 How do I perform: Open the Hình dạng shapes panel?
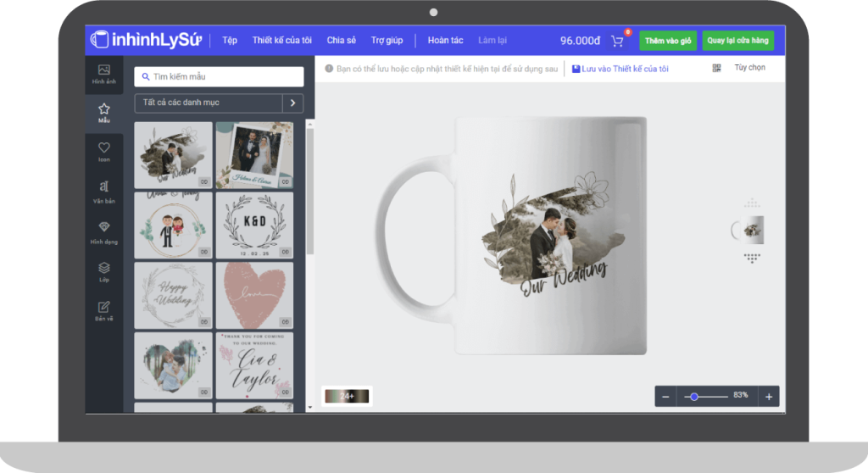103,231
